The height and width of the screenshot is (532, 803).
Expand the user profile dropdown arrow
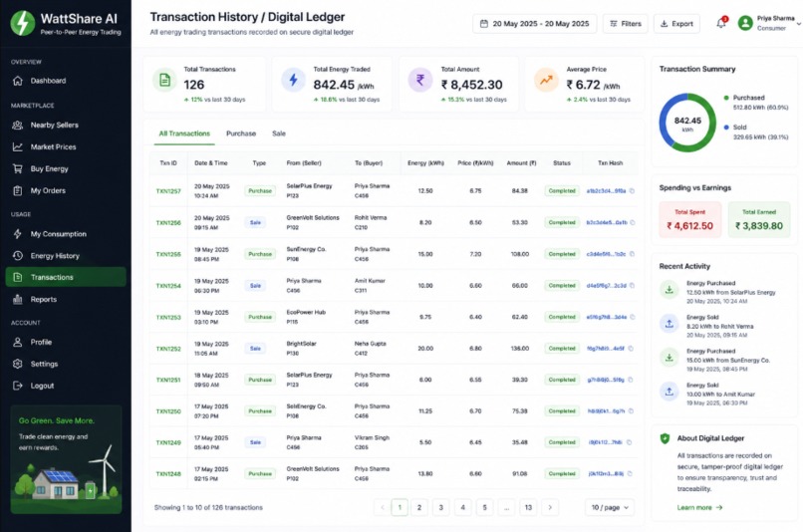tap(798, 24)
